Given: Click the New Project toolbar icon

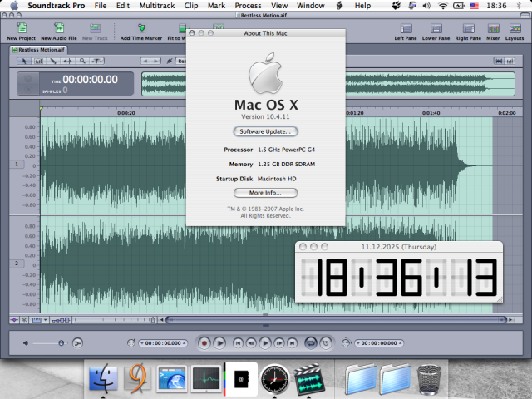Looking at the screenshot, I should tap(21, 30).
